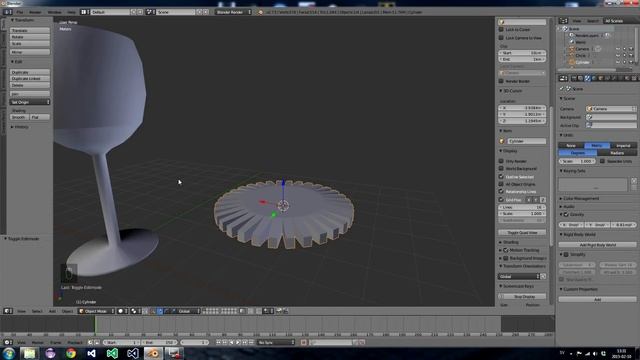Viewport: 640px width, 360px height.
Task: Click the 3D view editor type icon
Action: [x=7, y=311]
